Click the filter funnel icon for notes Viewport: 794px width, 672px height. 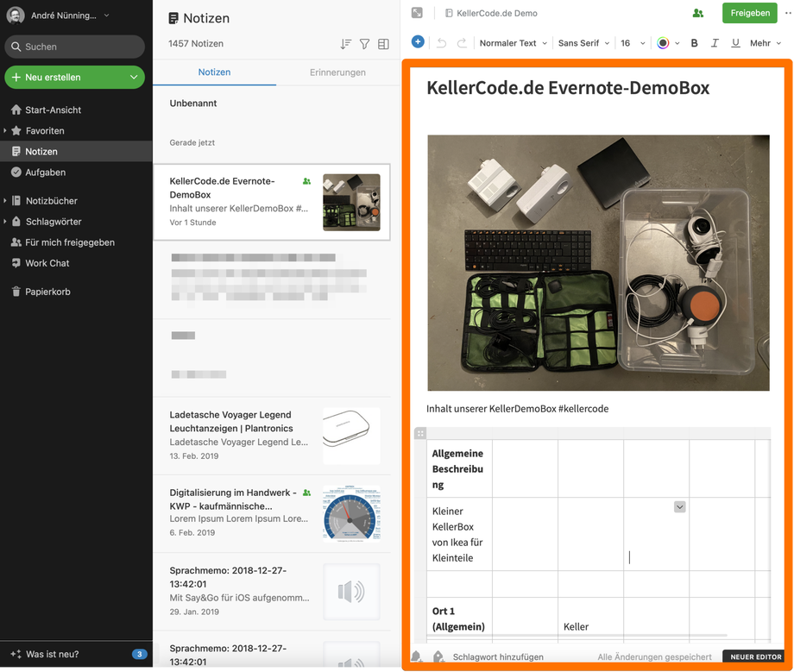[x=364, y=44]
